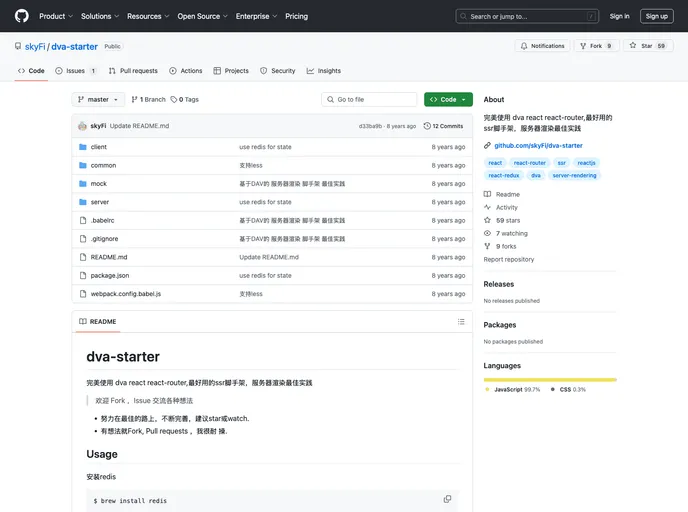The image size is (688, 512).
Task: Expand the master branch selector
Action: (99, 100)
